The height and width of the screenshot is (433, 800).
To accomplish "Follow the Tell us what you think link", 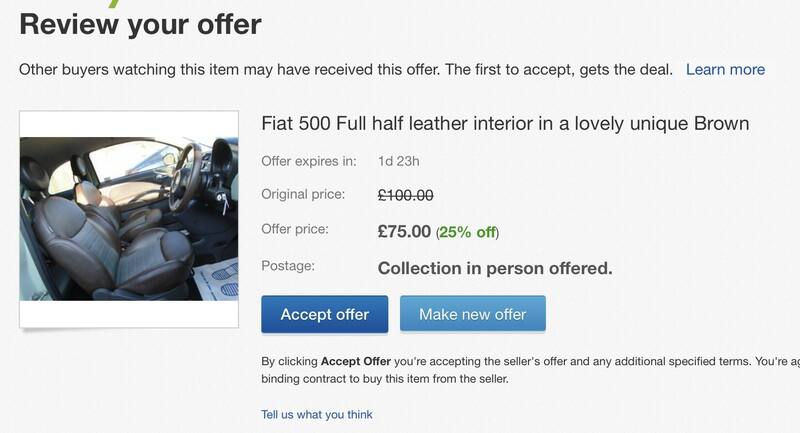I will [x=316, y=414].
